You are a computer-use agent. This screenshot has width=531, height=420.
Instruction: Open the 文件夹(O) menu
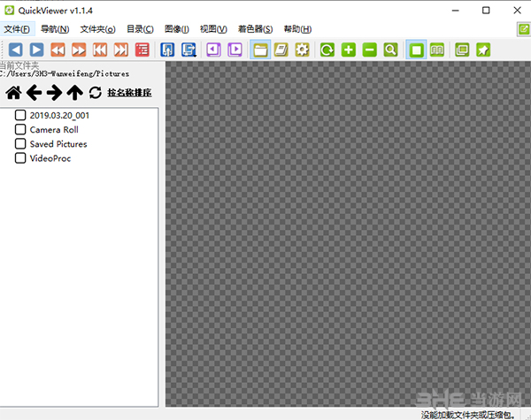tap(98, 29)
